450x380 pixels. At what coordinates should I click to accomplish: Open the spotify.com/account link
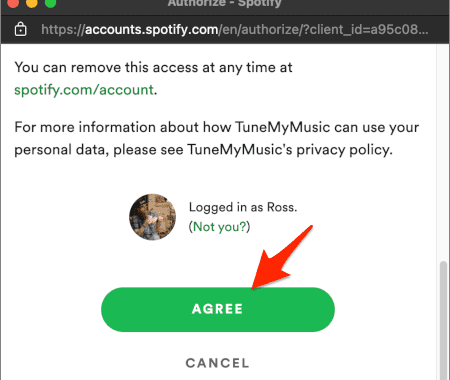point(84,90)
